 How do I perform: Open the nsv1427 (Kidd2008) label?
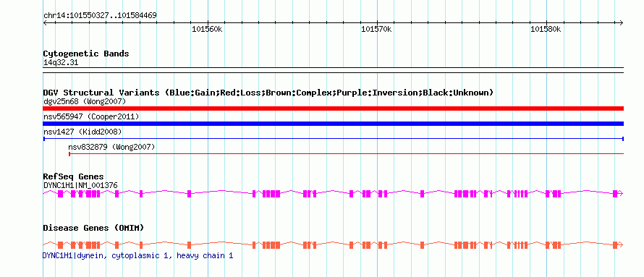(82, 132)
